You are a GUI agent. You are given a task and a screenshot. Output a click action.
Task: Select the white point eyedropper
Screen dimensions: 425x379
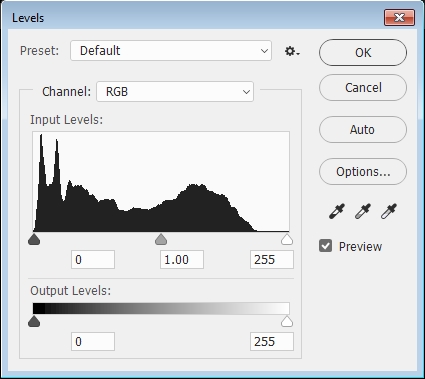[x=389, y=212]
